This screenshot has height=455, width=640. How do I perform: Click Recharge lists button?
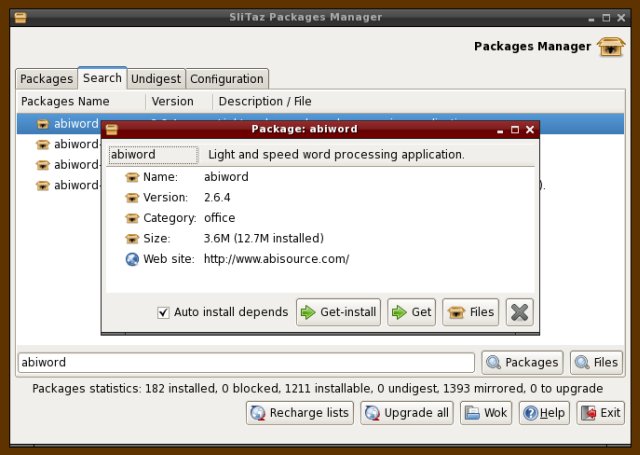pos(300,413)
